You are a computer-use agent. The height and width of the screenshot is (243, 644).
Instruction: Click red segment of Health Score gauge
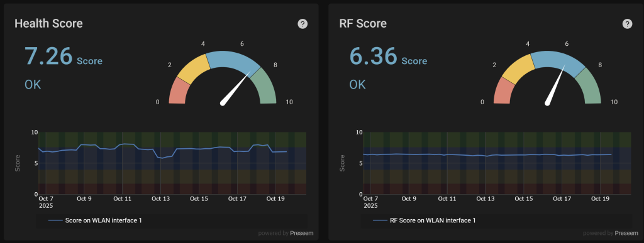tap(179, 91)
